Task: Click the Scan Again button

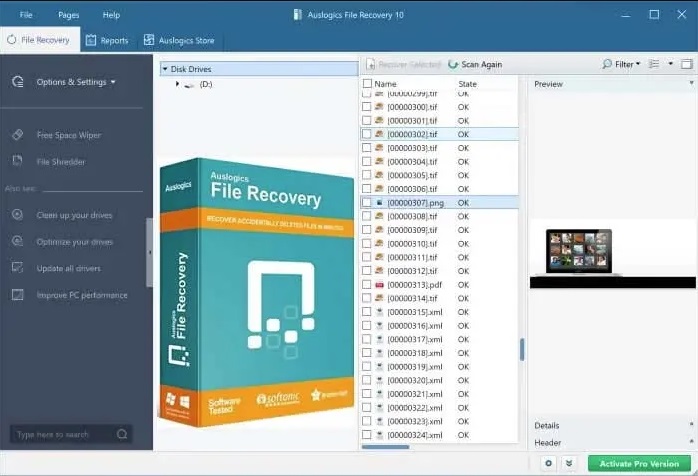Action: pyautogui.click(x=475, y=64)
